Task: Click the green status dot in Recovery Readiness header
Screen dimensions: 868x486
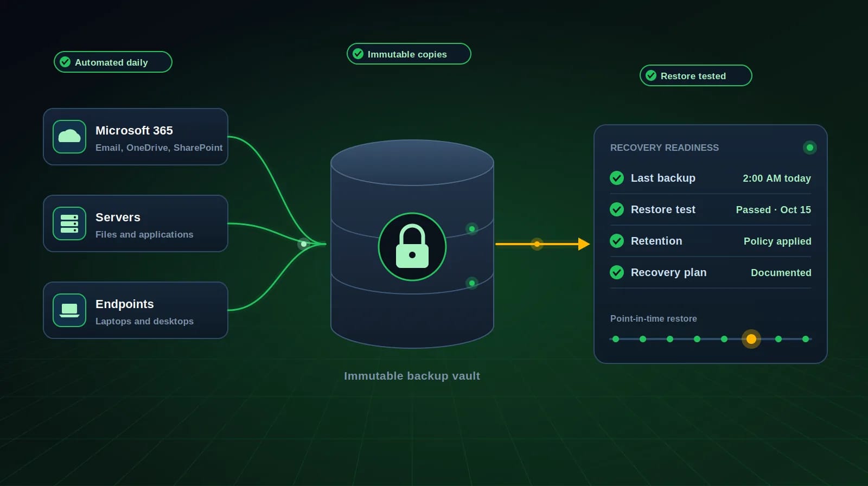Action: 810,148
